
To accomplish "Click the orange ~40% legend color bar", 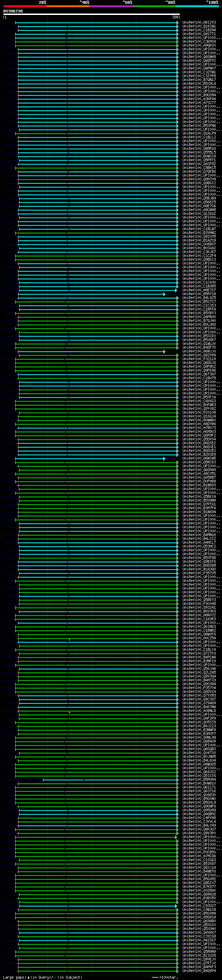I will click(x=68, y=6).
